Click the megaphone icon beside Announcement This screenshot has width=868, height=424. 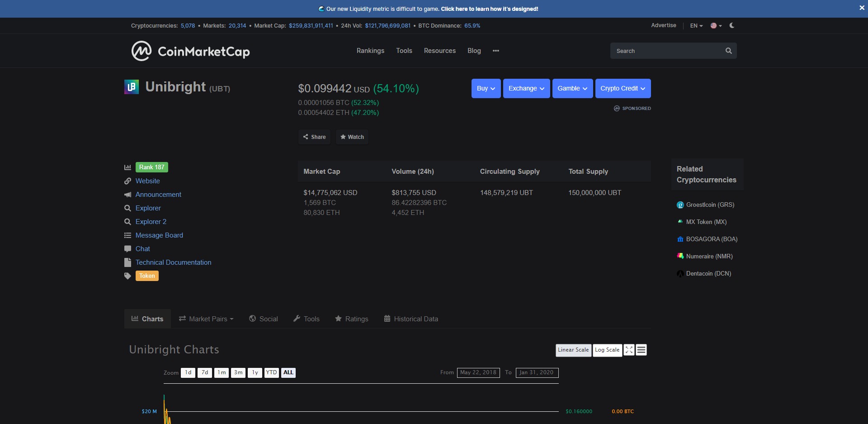(127, 195)
